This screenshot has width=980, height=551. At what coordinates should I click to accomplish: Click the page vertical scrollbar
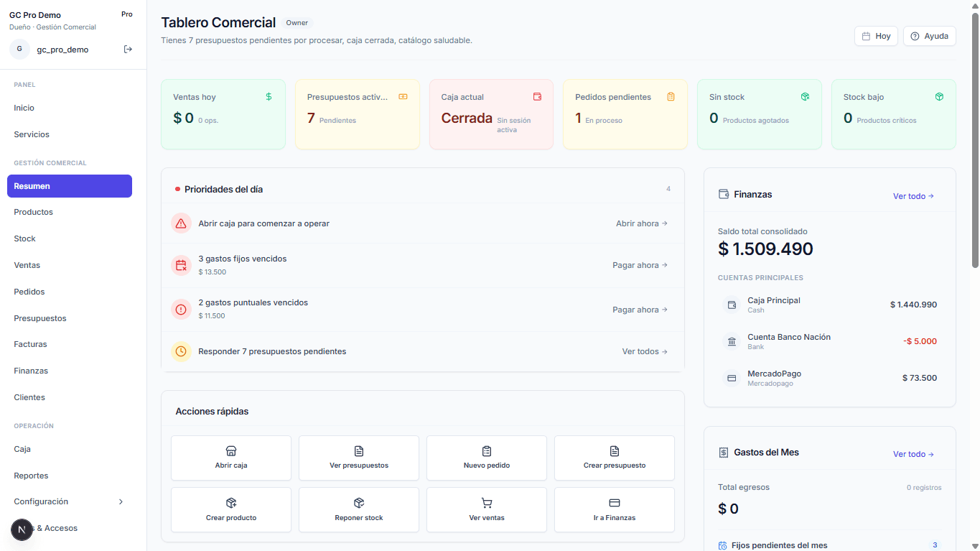[x=974, y=144]
